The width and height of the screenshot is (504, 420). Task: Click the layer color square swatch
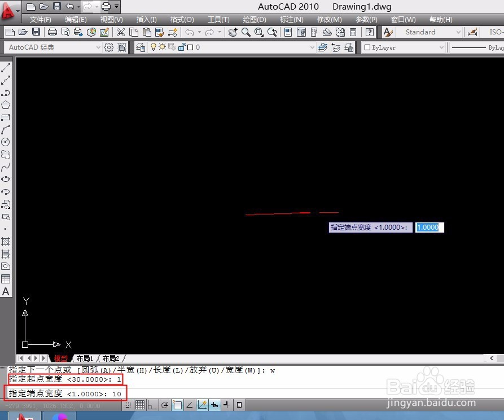(x=190, y=47)
